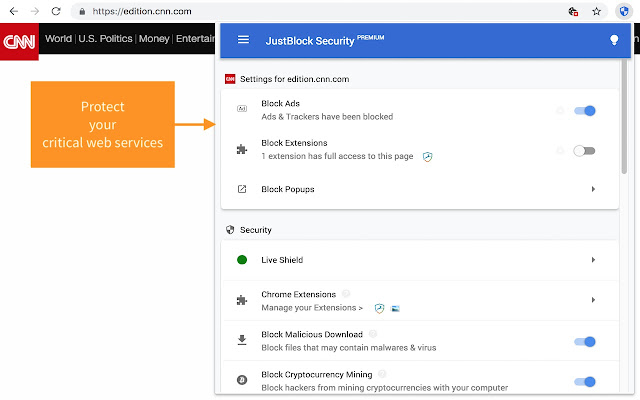Click the JustBlock shield extension icon
640x400 pixels.
pyautogui.click(x=623, y=12)
